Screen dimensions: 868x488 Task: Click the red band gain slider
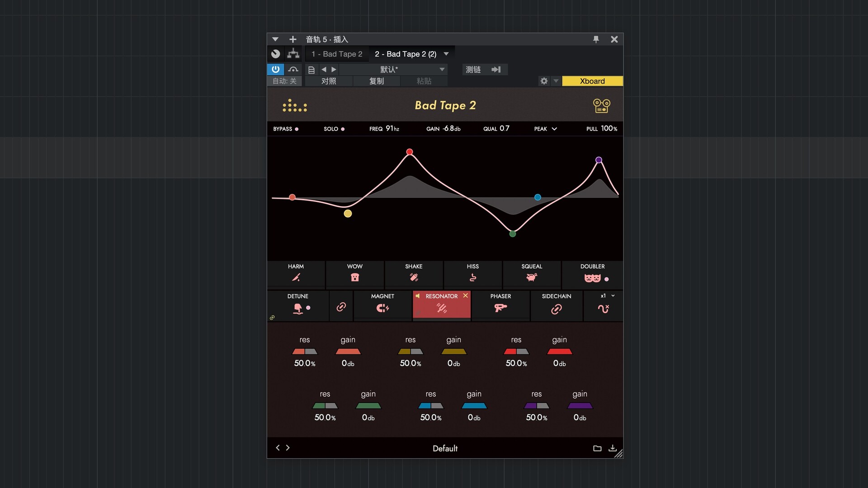pyautogui.click(x=559, y=352)
